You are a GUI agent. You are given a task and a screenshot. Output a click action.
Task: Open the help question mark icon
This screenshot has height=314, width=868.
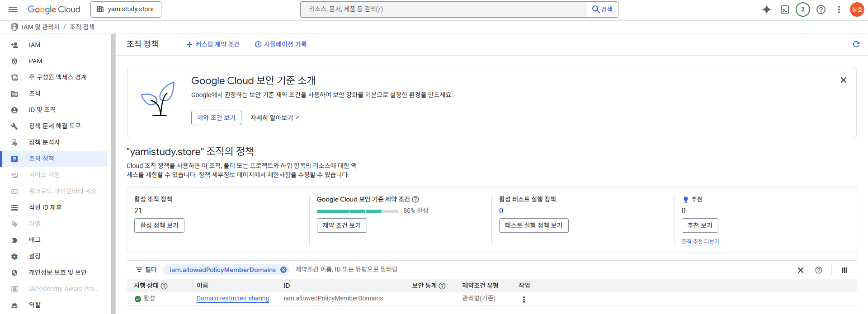[821, 9]
